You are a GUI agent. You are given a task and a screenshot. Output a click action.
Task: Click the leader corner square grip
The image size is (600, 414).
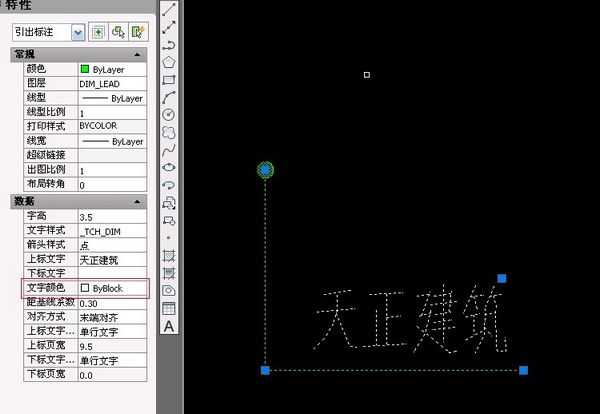pos(265,370)
